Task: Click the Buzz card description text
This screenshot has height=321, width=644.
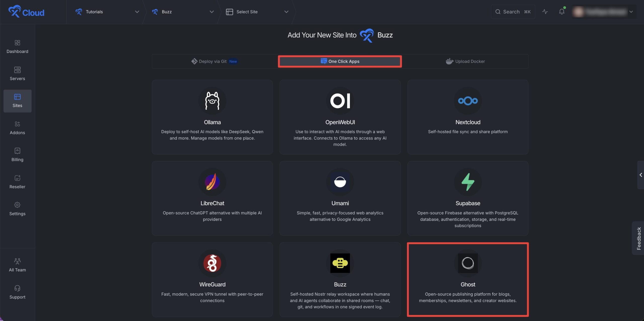Action: (x=340, y=300)
